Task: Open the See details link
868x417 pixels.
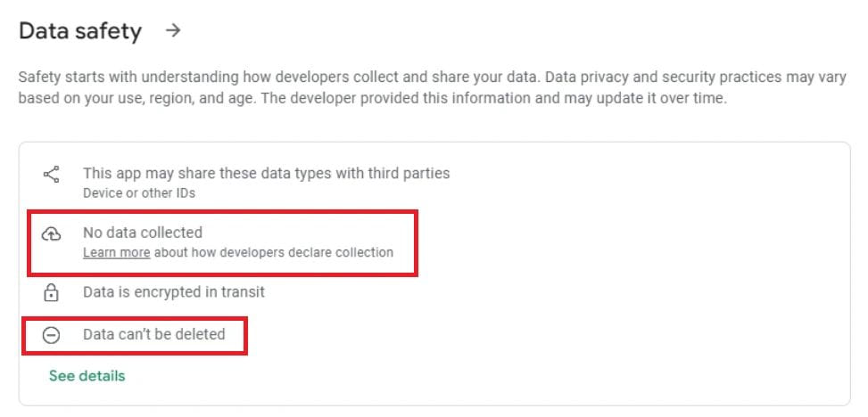Action: click(87, 375)
